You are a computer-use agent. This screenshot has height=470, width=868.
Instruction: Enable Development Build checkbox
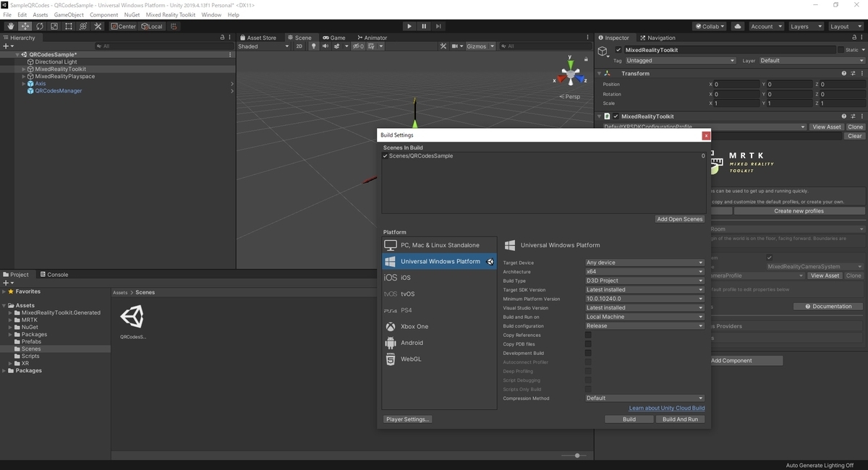click(x=588, y=353)
